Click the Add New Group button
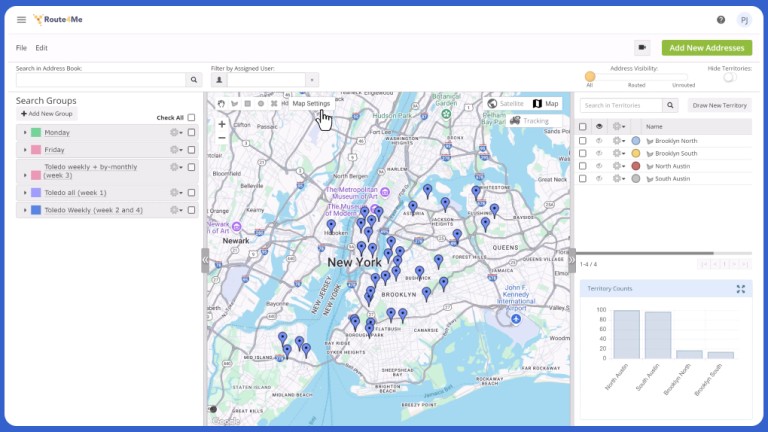Viewport: 768px width, 432px height. [47, 114]
